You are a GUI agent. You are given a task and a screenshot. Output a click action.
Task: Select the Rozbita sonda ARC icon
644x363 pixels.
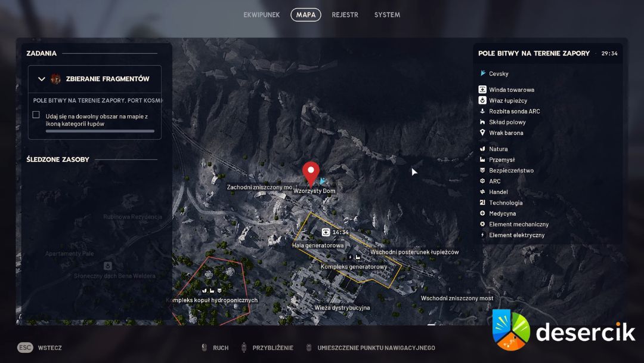pyautogui.click(x=483, y=111)
